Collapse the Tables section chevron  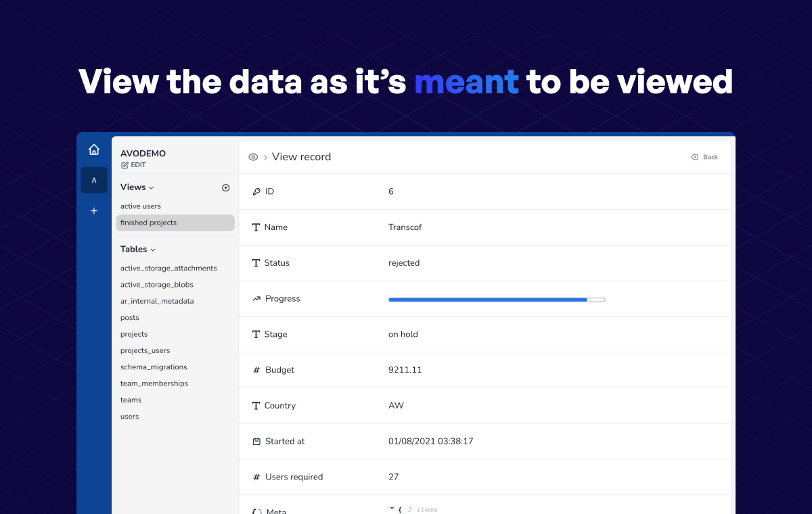[153, 250]
